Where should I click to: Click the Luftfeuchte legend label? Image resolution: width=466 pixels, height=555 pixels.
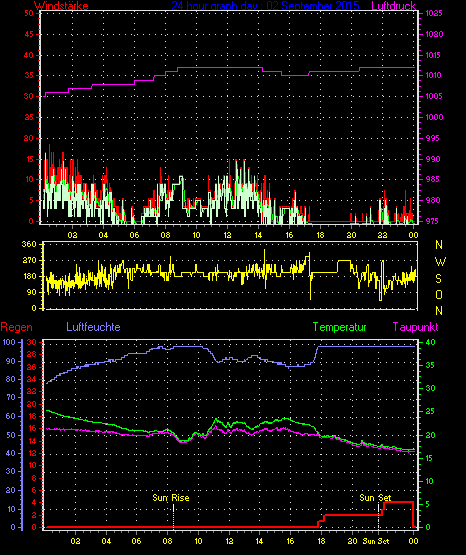pyautogui.click(x=93, y=327)
